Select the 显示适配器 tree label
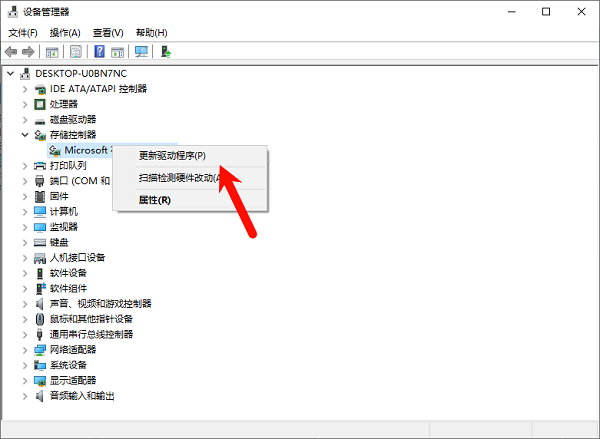This screenshot has height=439, width=600. (73, 380)
